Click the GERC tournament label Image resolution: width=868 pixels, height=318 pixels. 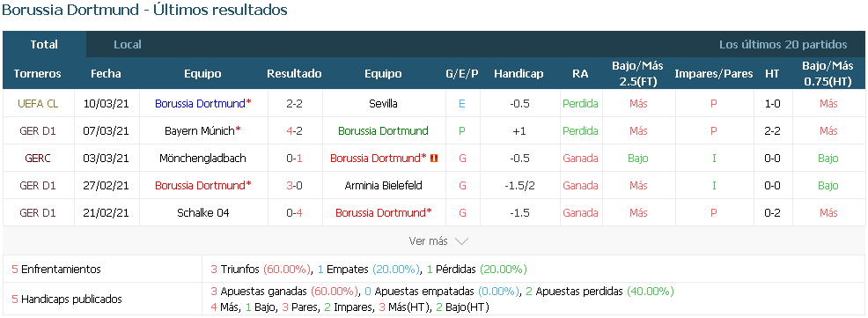click(38, 159)
